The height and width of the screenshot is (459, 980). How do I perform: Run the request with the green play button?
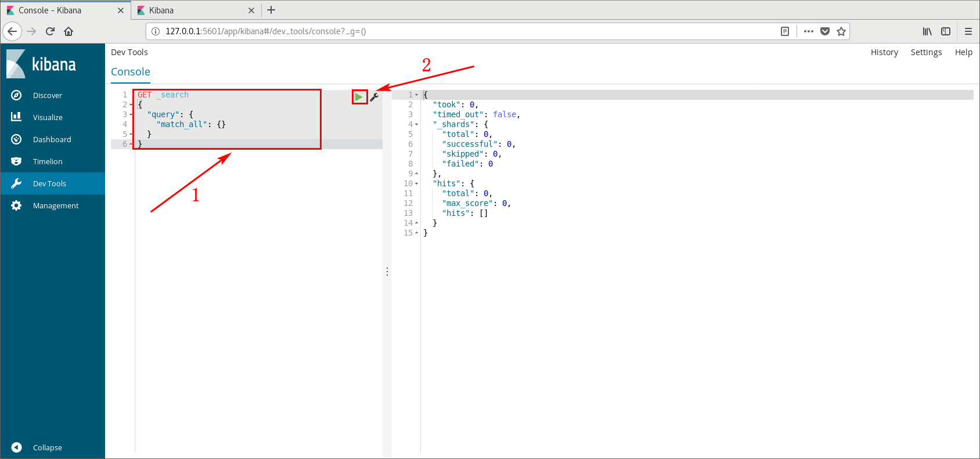coord(359,97)
